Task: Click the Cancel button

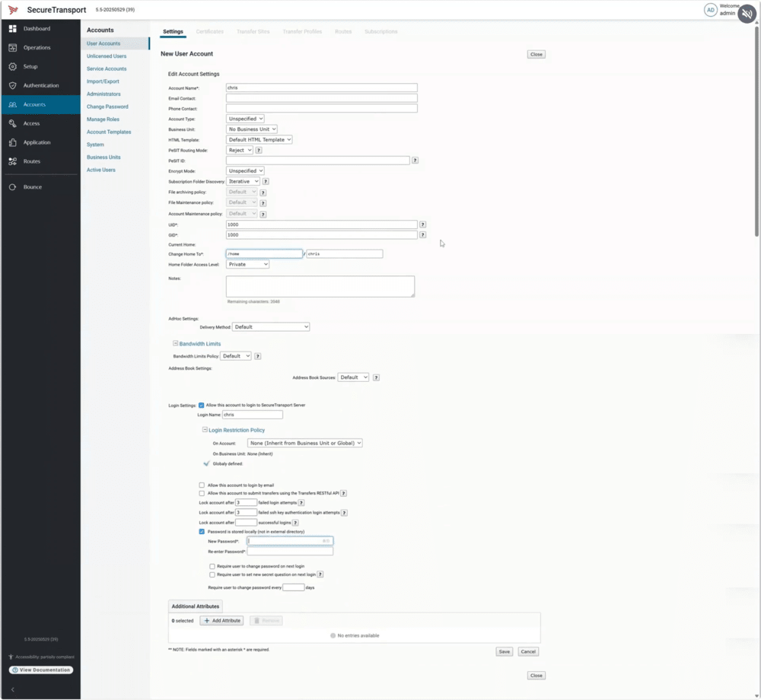Action: pyautogui.click(x=528, y=652)
